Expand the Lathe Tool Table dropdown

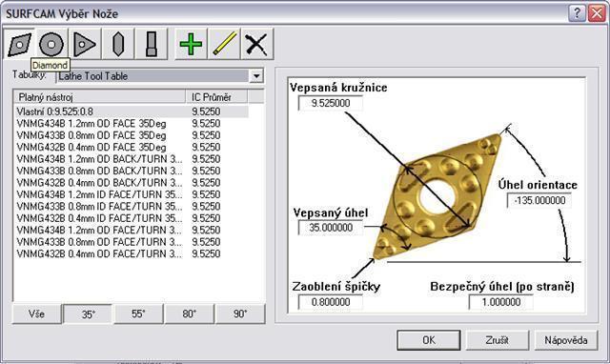click(x=256, y=76)
